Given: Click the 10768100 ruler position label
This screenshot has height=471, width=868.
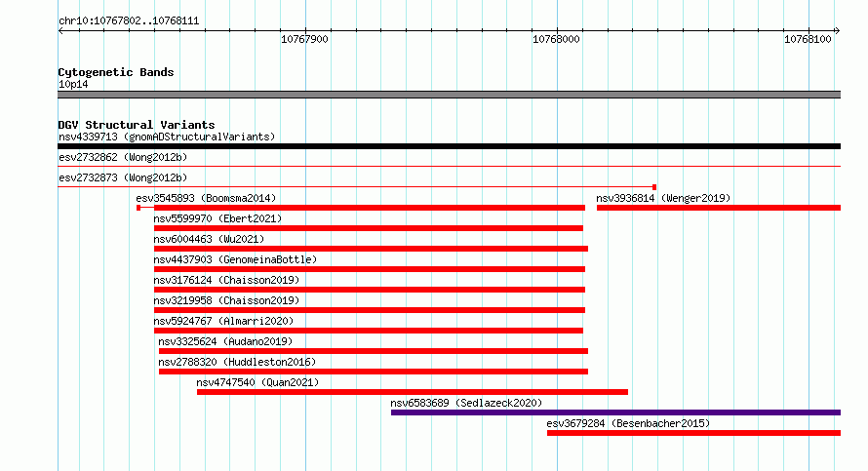Looking at the screenshot, I should click(x=808, y=39).
